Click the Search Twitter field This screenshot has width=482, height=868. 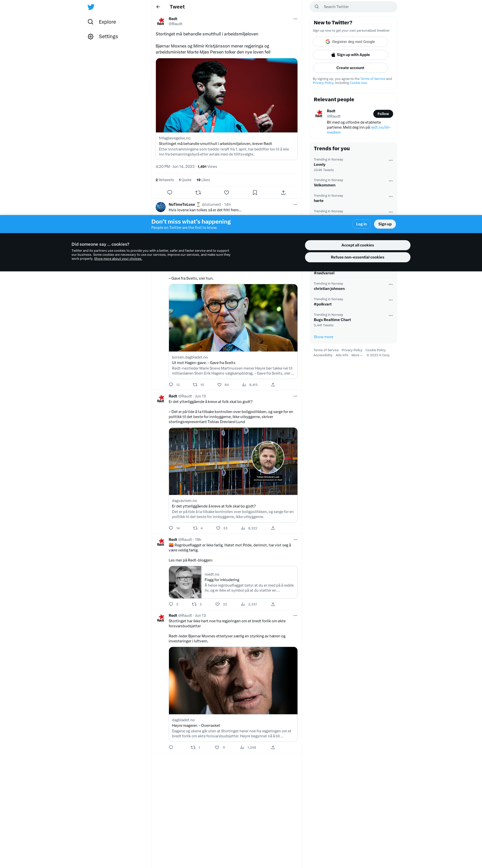click(x=353, y=7)
